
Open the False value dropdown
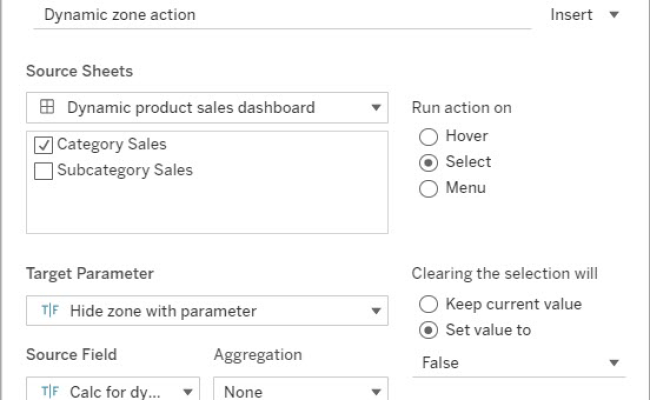click(x=614, y=363)
